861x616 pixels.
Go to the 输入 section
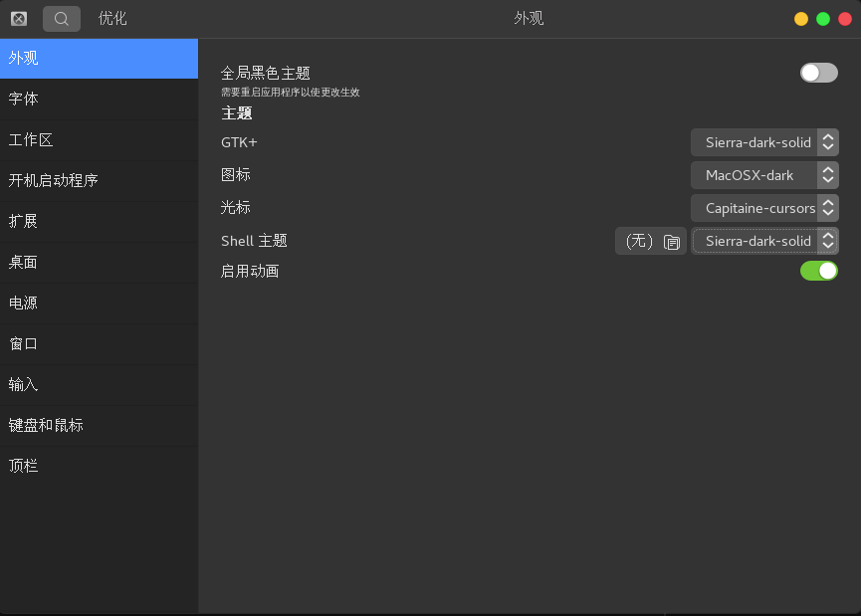point(99,385)
